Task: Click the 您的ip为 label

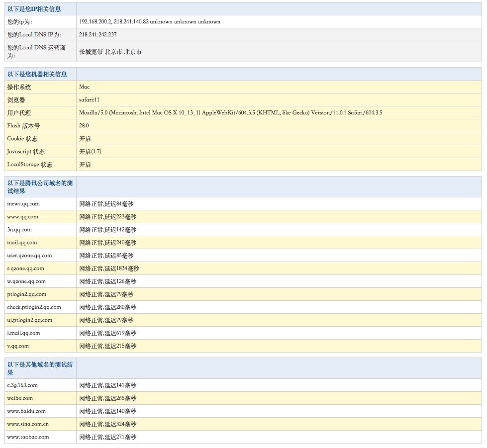Action: pyautogui.click(x=19, y=22)
